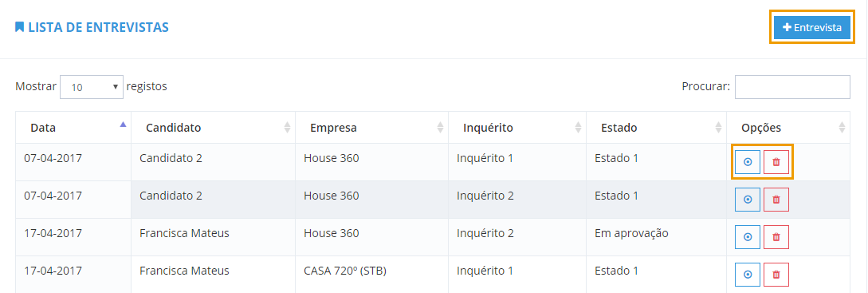The image size is (868, 293).
Task: Click the LISTA DE ENTREVISTAS heading
Action: pyautogui.click(x=99, y=27)
